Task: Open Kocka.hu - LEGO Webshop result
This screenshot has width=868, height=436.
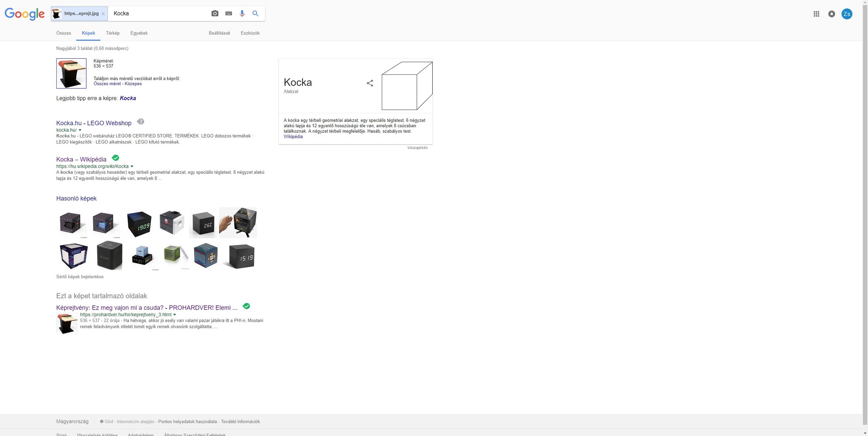Action: pos(94,123)
